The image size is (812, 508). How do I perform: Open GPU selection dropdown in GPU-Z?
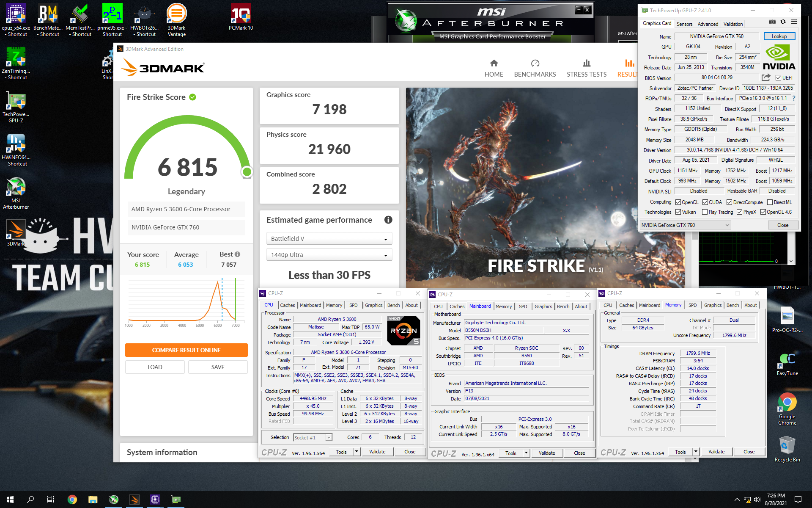tap(685, 225)
